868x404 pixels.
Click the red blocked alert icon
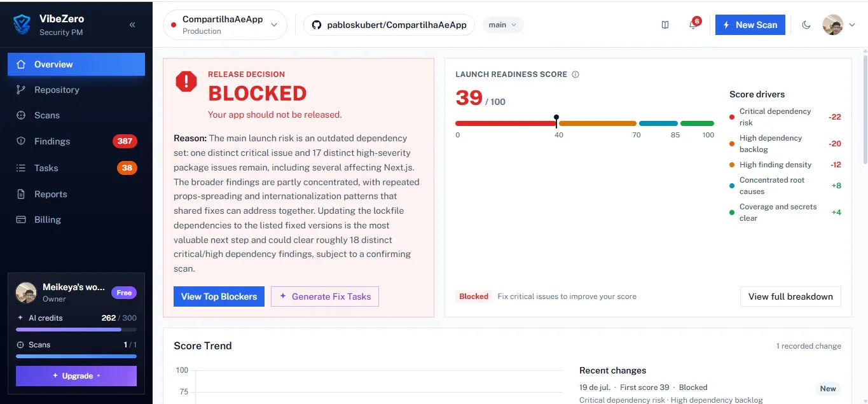186,81
